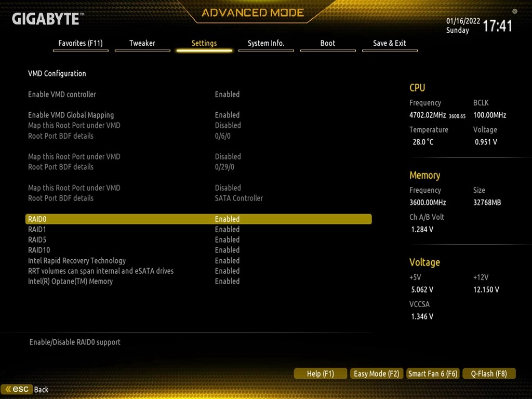Open the System Info. tab
The height and width of the screenshot is (399, 532).
(x=266, y=44)
